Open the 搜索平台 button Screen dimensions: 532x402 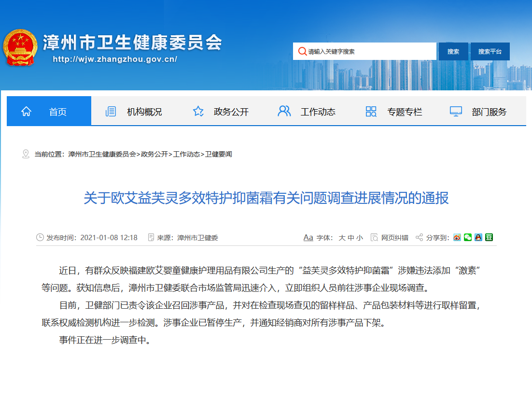[490, 51]
